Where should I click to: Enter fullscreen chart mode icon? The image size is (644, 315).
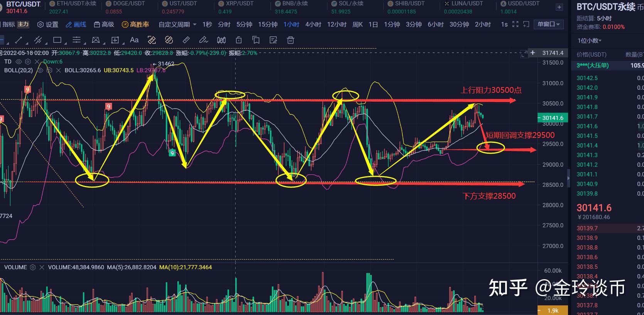(515, 24)
